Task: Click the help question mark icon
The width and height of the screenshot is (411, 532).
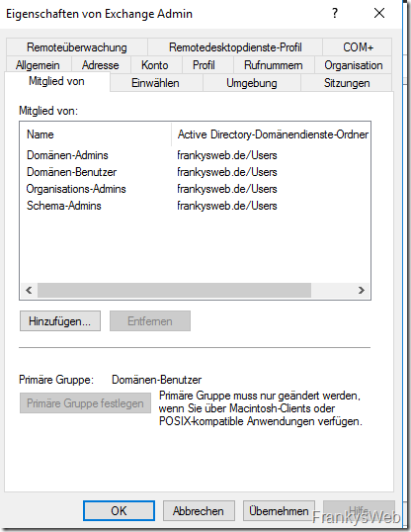Action: point(335,13)
